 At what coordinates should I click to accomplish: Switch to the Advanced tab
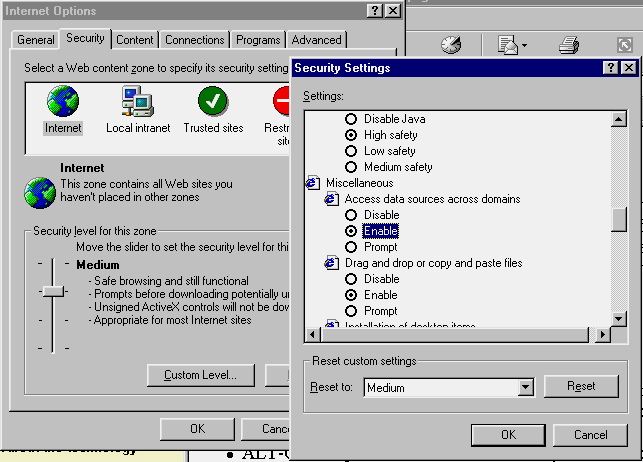click(x=316, y=40)
